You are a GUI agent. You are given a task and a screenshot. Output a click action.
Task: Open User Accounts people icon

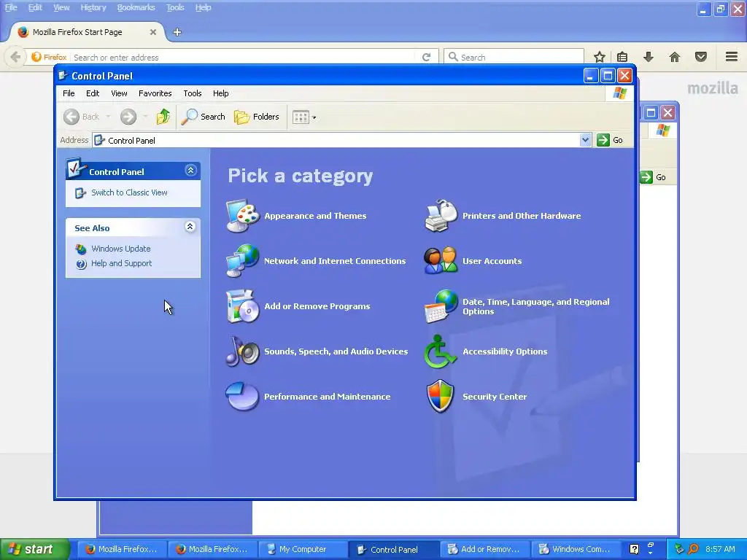pos(441,260)
